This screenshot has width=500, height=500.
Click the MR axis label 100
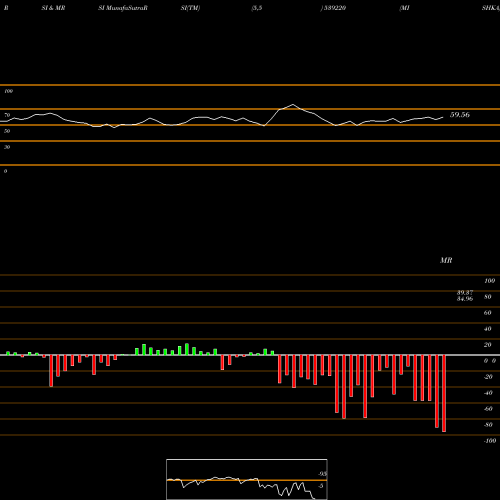click(x=490, y=281)
